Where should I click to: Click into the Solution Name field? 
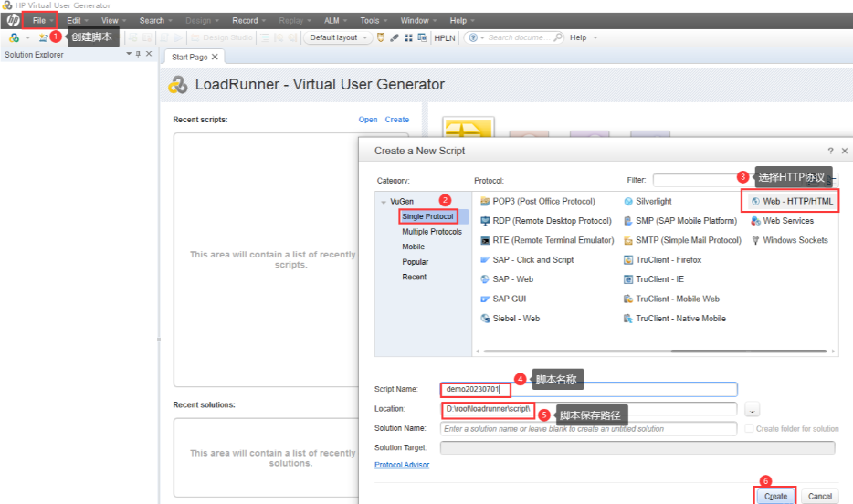click(x=589, y=429)
